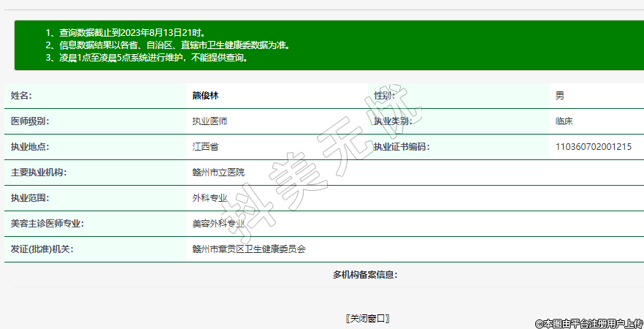Click the 临床 practice category value
The image size is (644, 329).
point(564,121)
